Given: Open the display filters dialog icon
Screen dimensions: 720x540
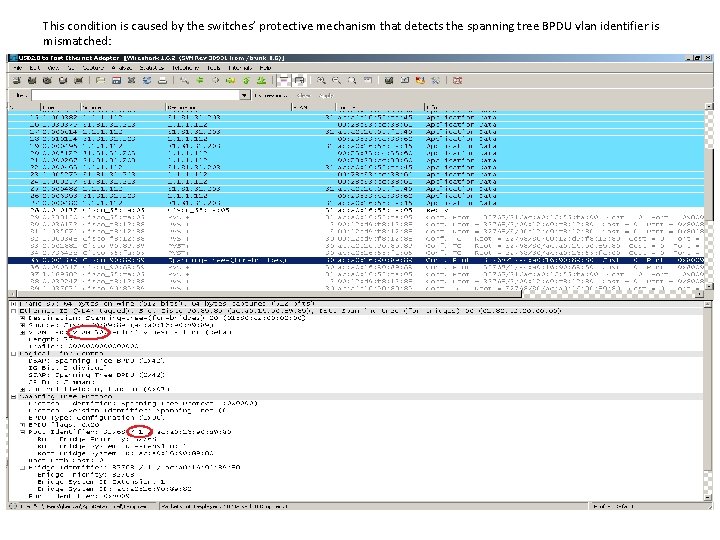Looking at the screenshot, I should 405,80.
